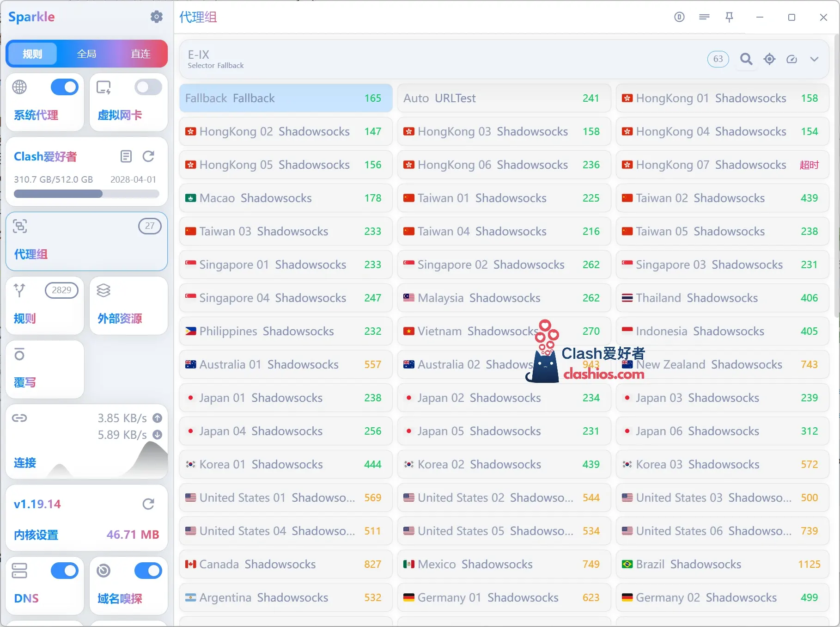Select the Auto URLTest proxy

(504, 98)
